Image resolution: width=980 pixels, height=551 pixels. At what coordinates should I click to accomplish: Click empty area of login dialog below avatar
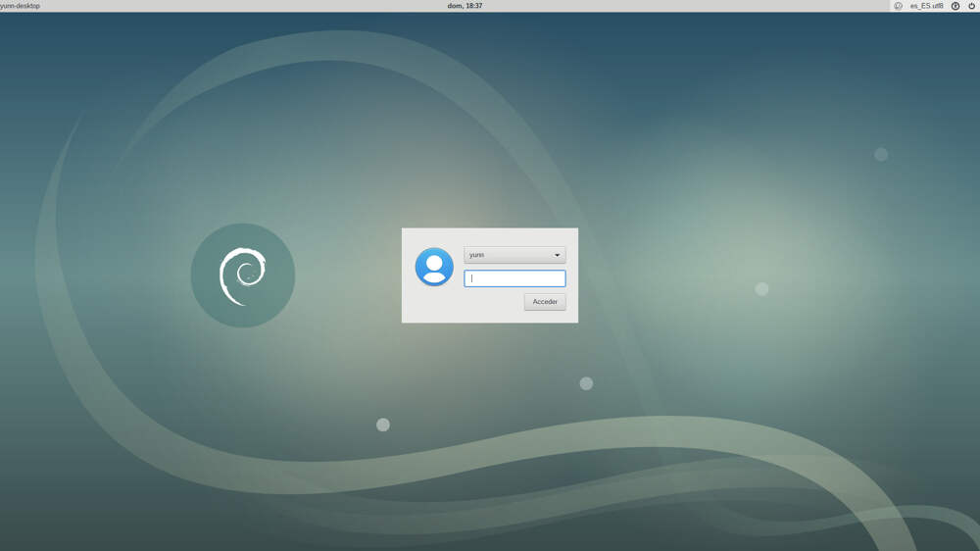point(441,304)
